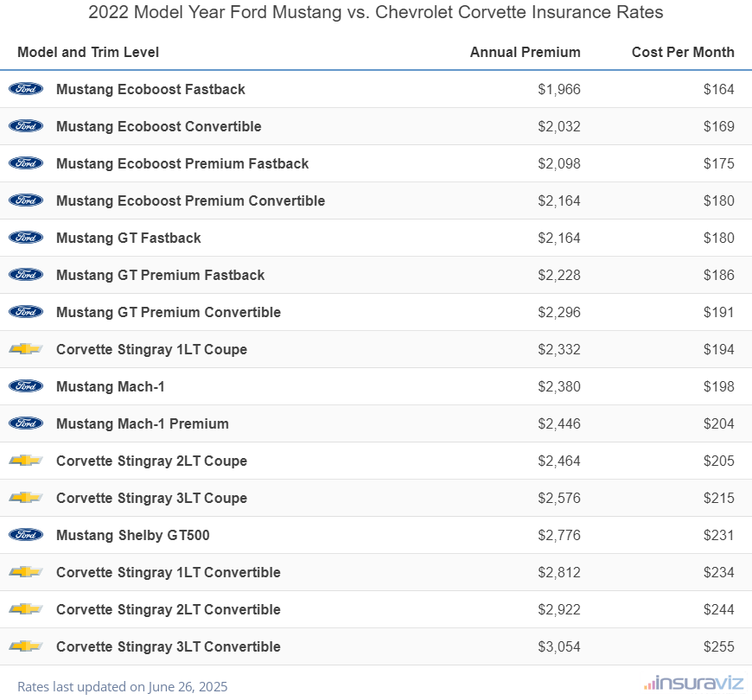Click the $2,812 annual premium value
752x700 pixels.
tap(559, 572)
